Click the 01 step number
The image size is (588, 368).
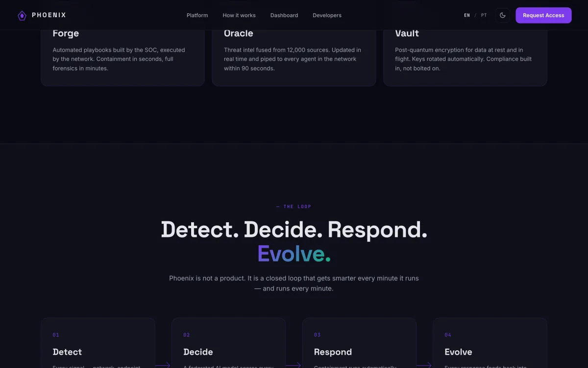click(x=56, y=335)
